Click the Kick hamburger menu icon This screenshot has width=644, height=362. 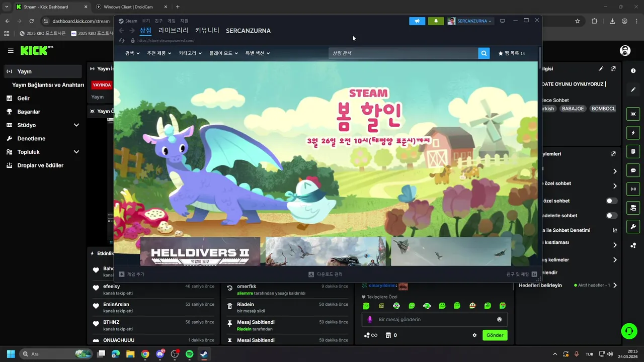(x=11, y=51)
